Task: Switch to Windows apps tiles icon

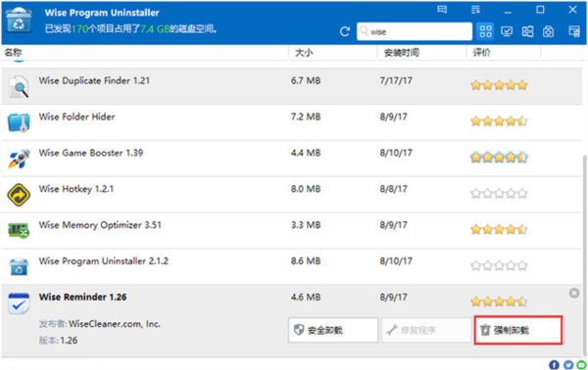Action: click(x=527, y=31)
